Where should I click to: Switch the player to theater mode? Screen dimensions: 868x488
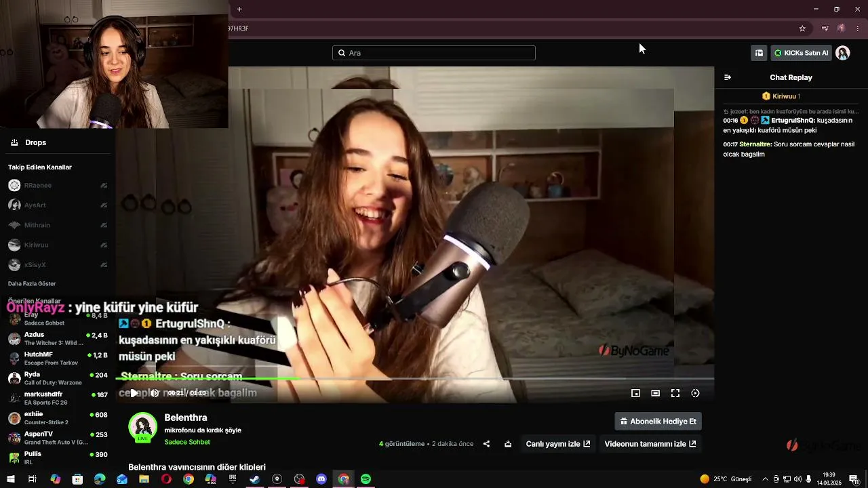[655, 393]
